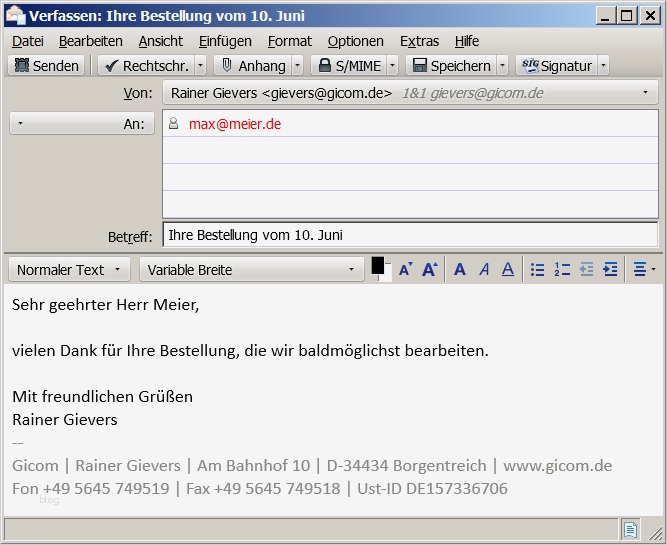The height and width of the screenshot is (545, 667).
Task: Click 'Rainer Gievers' below the greeting
Action: (65, 419)
